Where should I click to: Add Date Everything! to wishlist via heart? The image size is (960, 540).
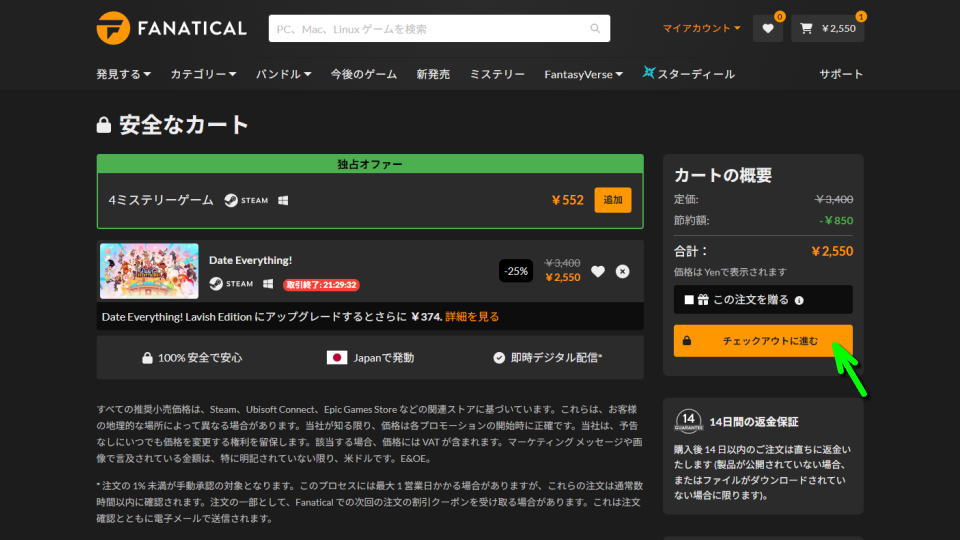point(598,271)
